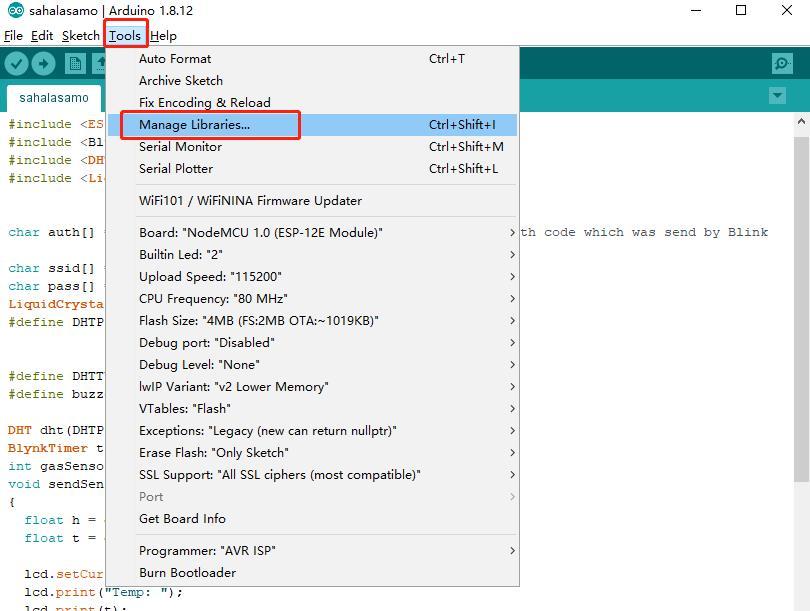This screenshot has height=611, width=810.
Task: Click the 'int gasSenso' code line
Action: (56, 466)
